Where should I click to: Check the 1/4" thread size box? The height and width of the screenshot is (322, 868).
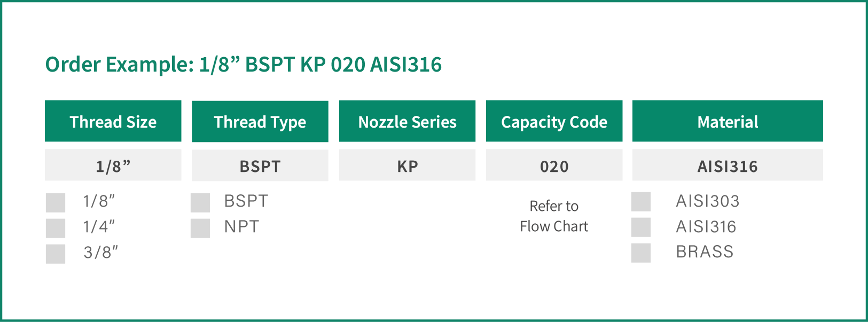click(56, 229)
